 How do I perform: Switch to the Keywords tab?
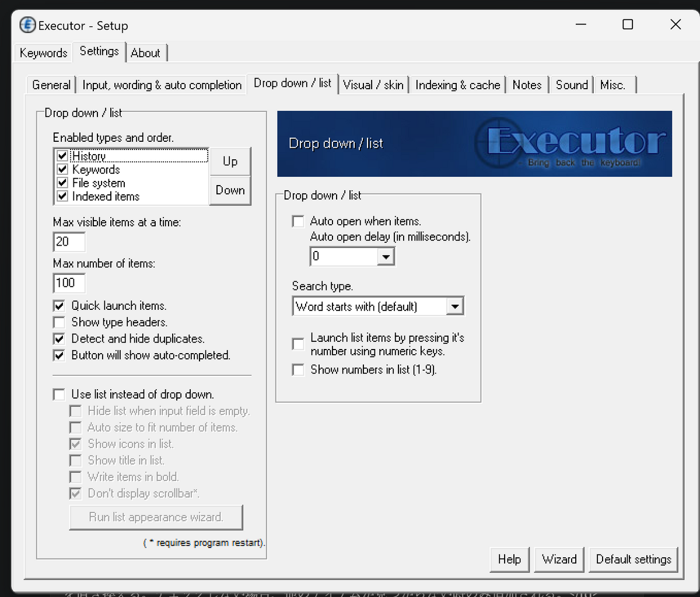click(44, 53)
